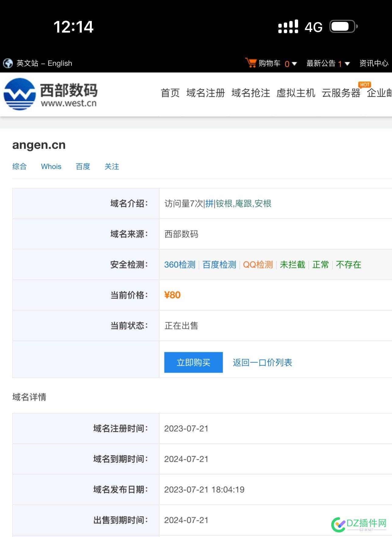Click 出售到期时间 value 2024-07-21

pos(186,520)
